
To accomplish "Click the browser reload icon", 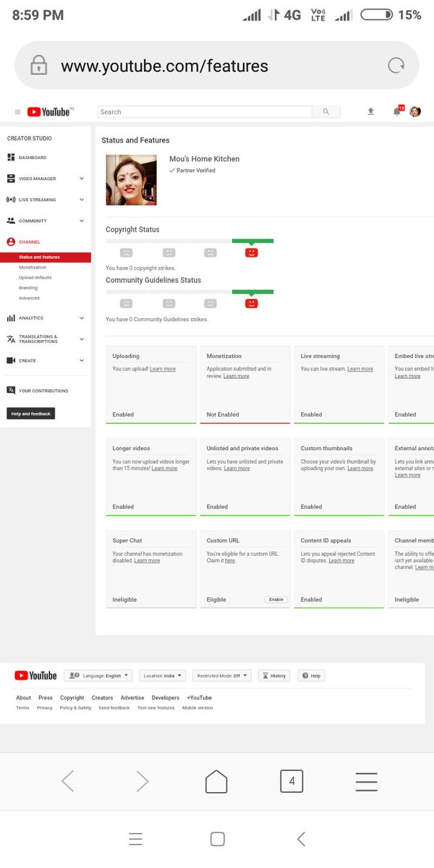I will click(396, 66).
